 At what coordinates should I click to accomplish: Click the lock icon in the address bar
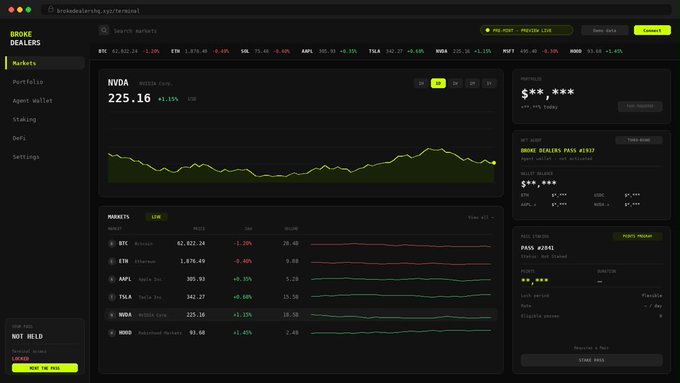tap(51, 10)
